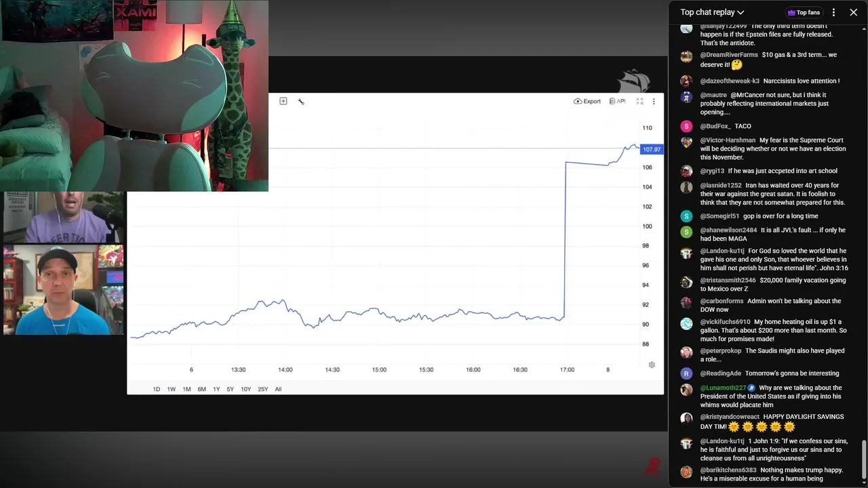Viewport: 868px width, 488px height.
Task: Click the thinking face emoji in chat
Action: (736, 65)
